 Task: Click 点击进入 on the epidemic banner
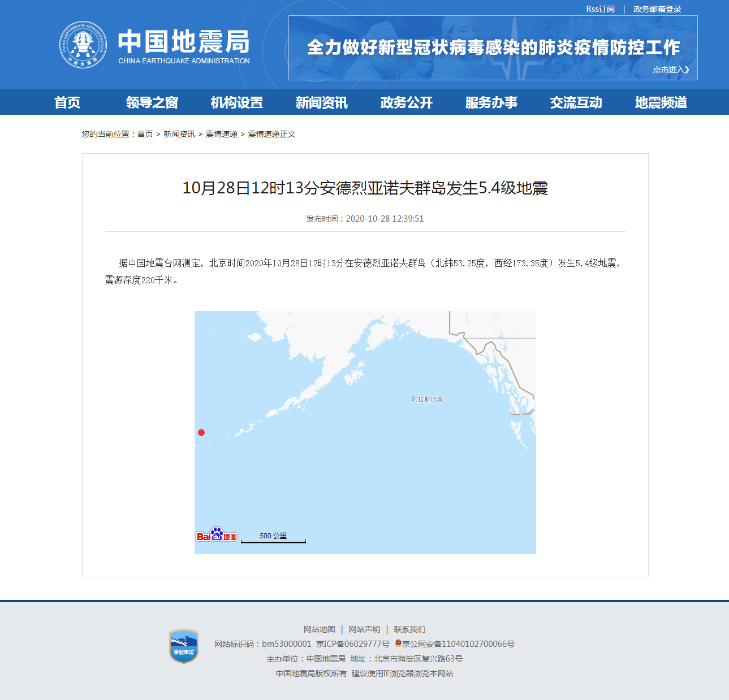671,70
